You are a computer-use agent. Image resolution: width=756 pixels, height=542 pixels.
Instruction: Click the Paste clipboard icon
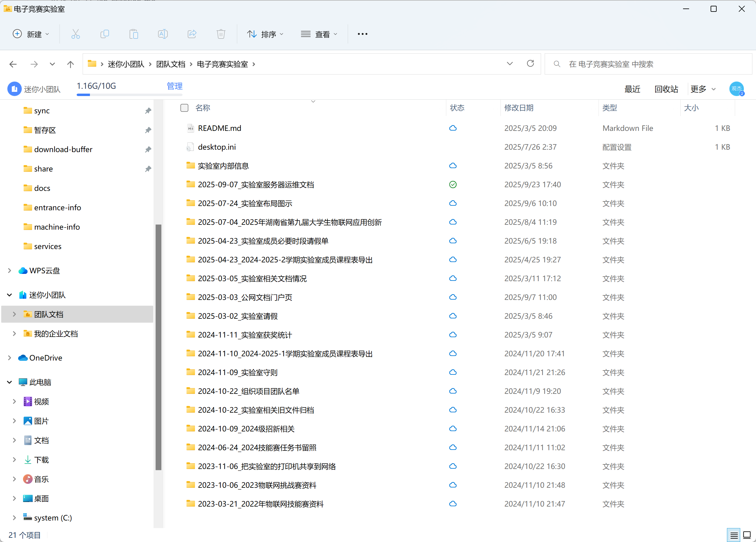click(134, 34)
